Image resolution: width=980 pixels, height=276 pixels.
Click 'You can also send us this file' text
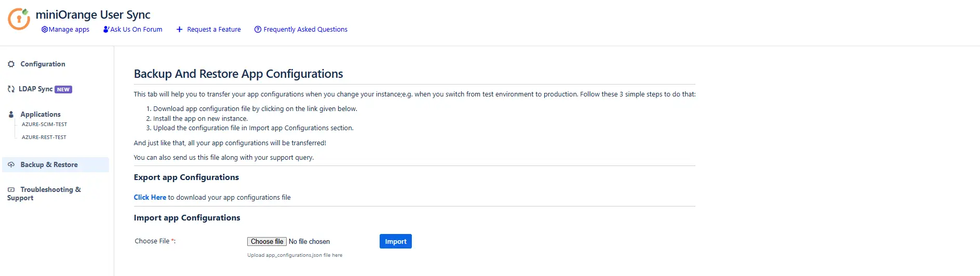224,158
